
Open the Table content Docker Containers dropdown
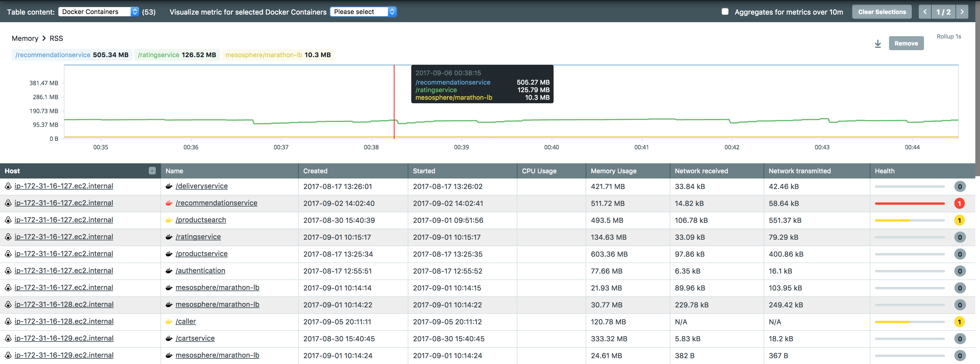(x=99, y=12)
